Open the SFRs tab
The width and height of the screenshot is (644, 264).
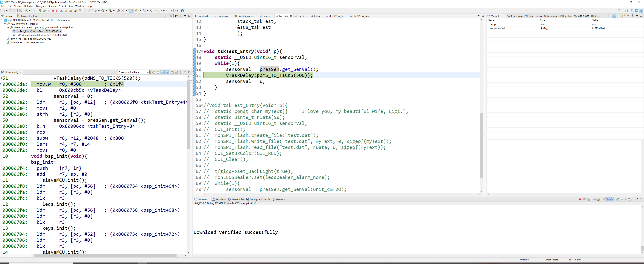pyautogui.click(x=595, y=16)
